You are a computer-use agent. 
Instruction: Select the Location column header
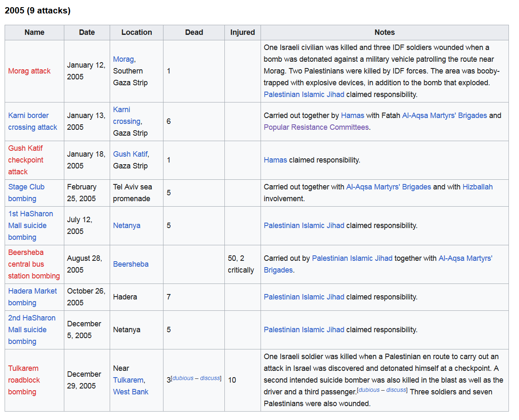click(x=137, y=32)
